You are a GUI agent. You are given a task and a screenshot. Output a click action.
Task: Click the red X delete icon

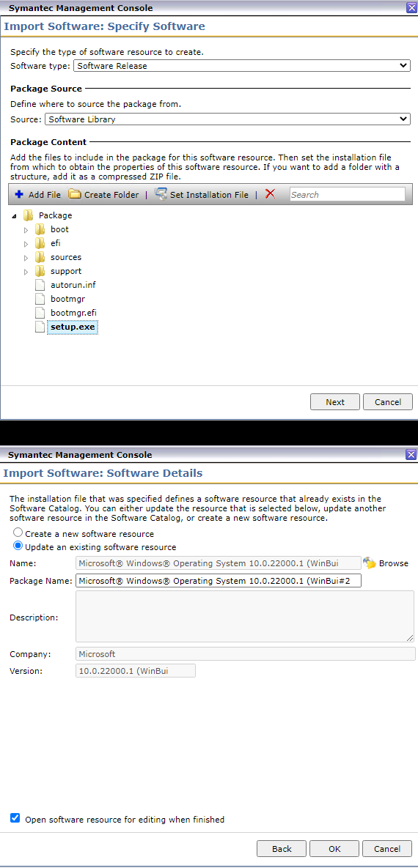coord(270,194)
